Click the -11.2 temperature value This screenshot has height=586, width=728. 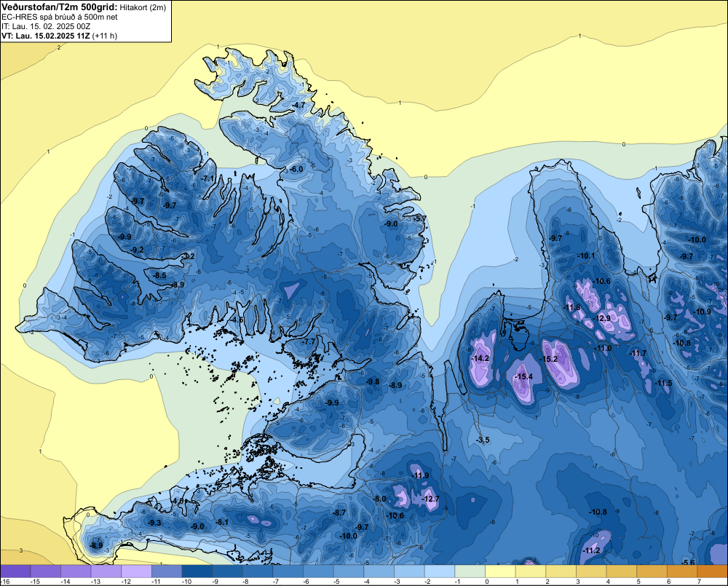pyautogui.click(x=591, y=551)
